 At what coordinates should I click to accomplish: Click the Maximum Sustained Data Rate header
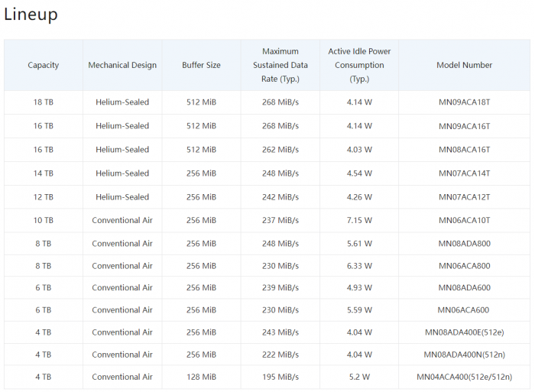point(280,65)
